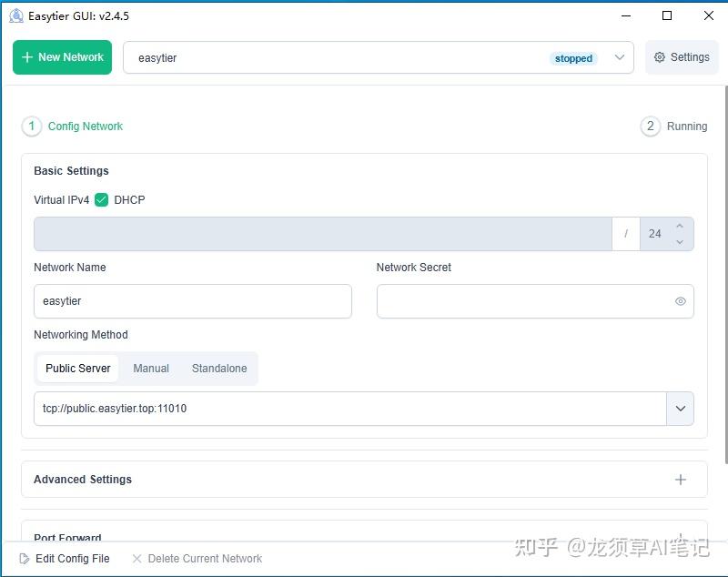Open Settings with the gear button
Screen dimensions: 728x577
point(682,57)
